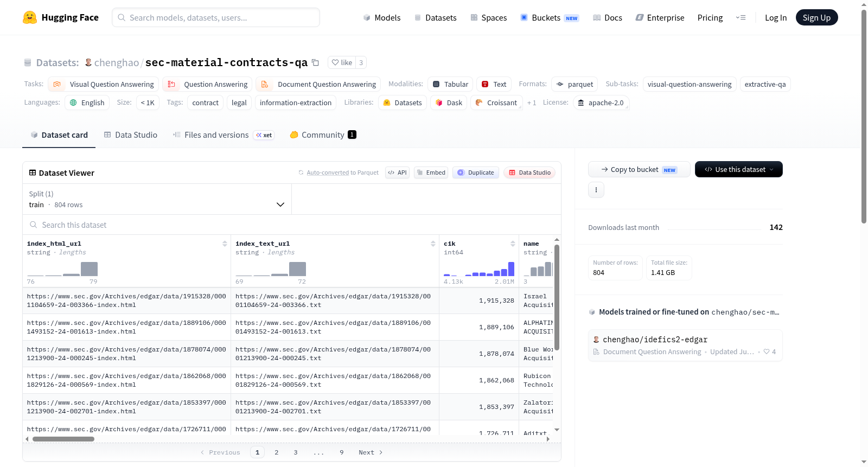Open the Croissant library tag
This screenshot has width=868, height=467.
click(496, 103)
